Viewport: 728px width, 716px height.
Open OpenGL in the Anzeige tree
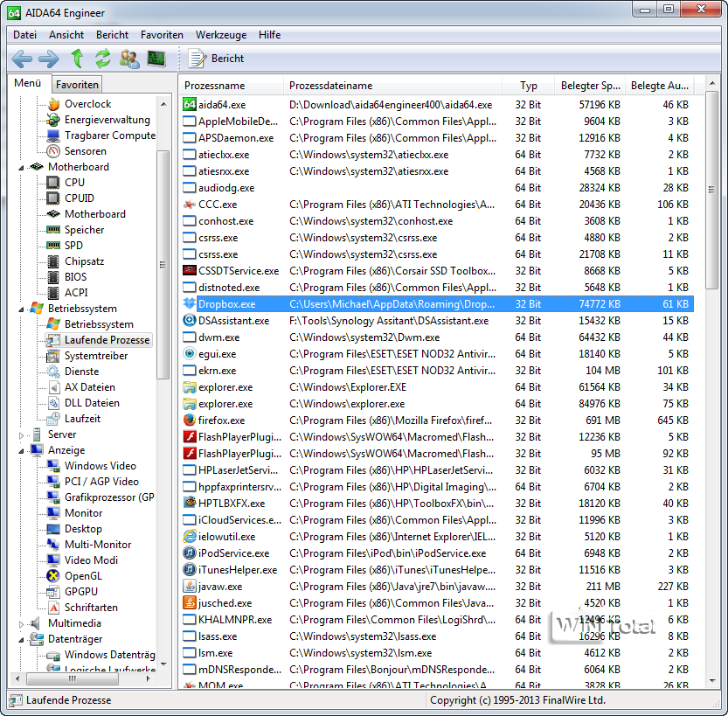coord(83,576)
